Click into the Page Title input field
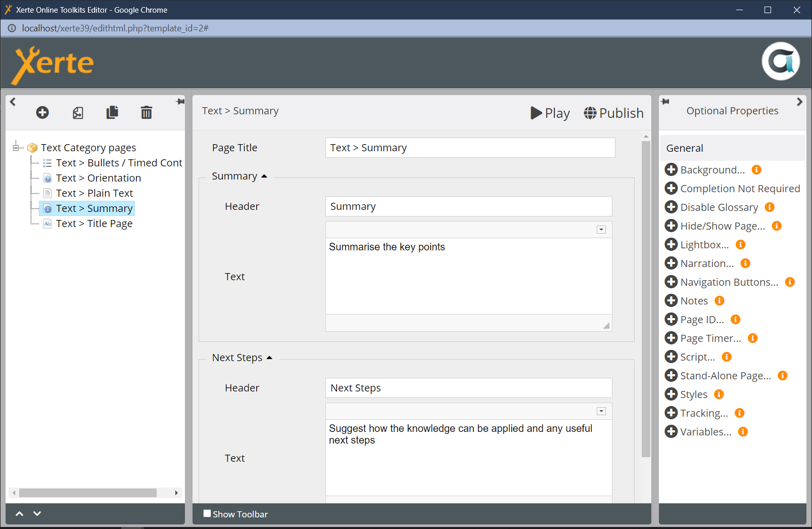Image resolution: width=812 pixels, height=529 pixels. [x=470, y=148]
